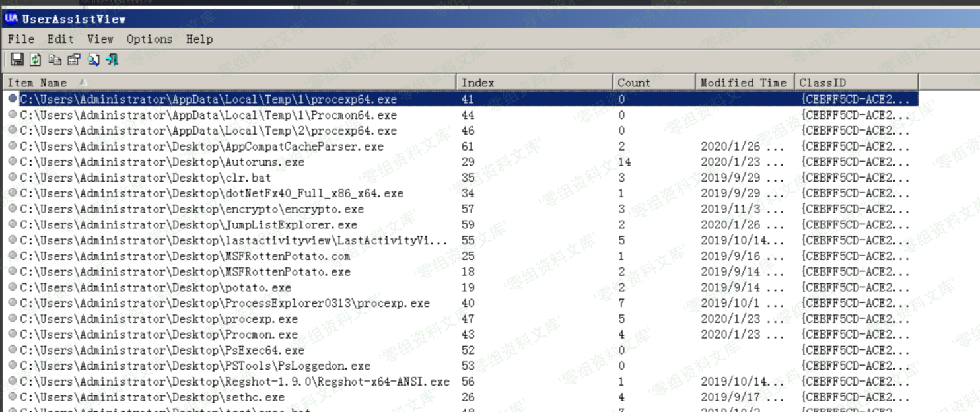Click the Refresh toolbar icon
980x412 pixels.
point(36,59)
